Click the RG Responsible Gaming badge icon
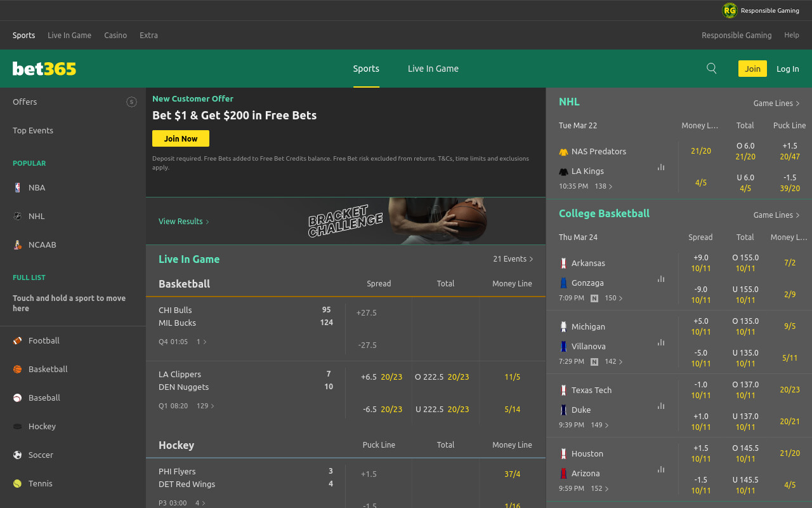812x508 pixels. [730, 10]
